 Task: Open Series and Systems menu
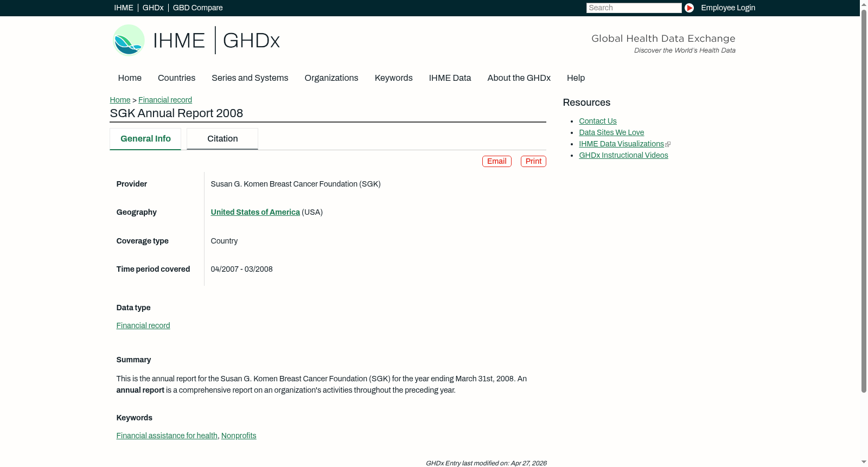[x=250, y=78]
